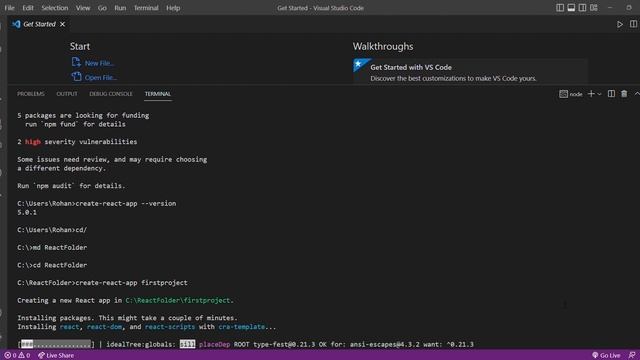Open feedback icon in status bar
Image resolution: width=640 pixels, height=360 pixels.
[x=632, y=356]
